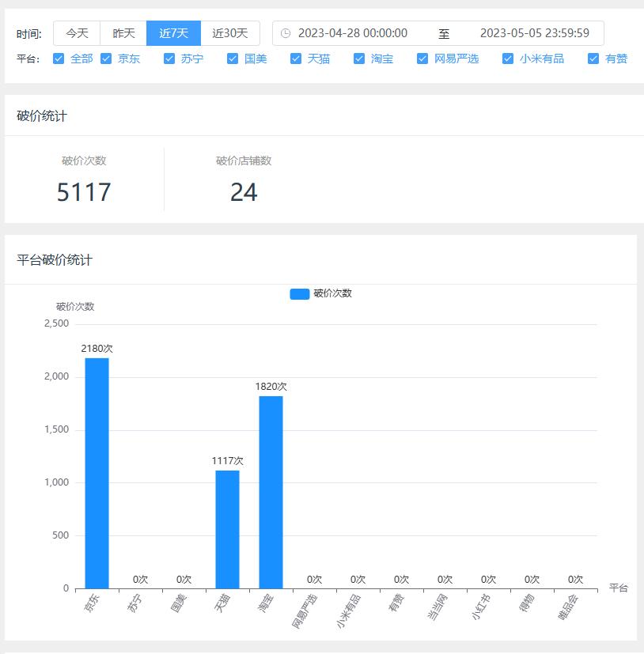This screenshot has width=644, height=654.
Task: Disable the 天猫 platform filter
Action: (296, 59)
